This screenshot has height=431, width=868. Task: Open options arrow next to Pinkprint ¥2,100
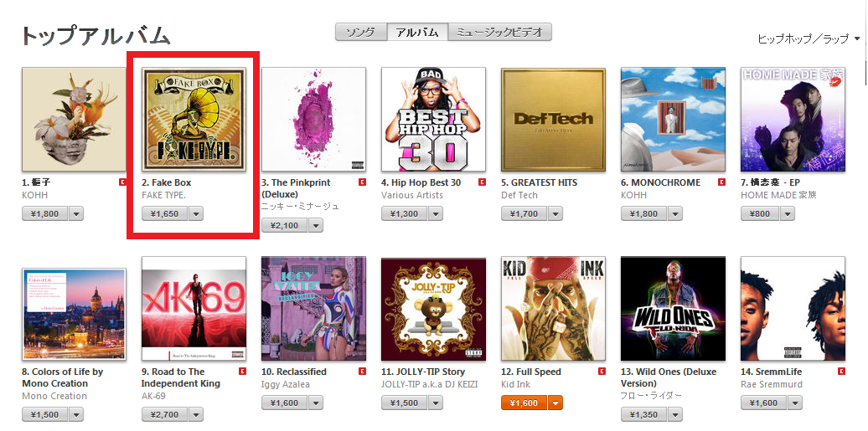[316, 225]
